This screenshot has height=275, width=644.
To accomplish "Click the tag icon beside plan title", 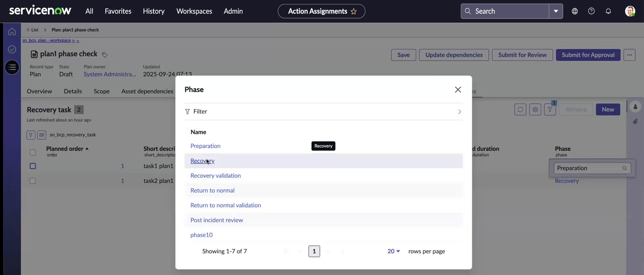I will [x=105, y=55].
